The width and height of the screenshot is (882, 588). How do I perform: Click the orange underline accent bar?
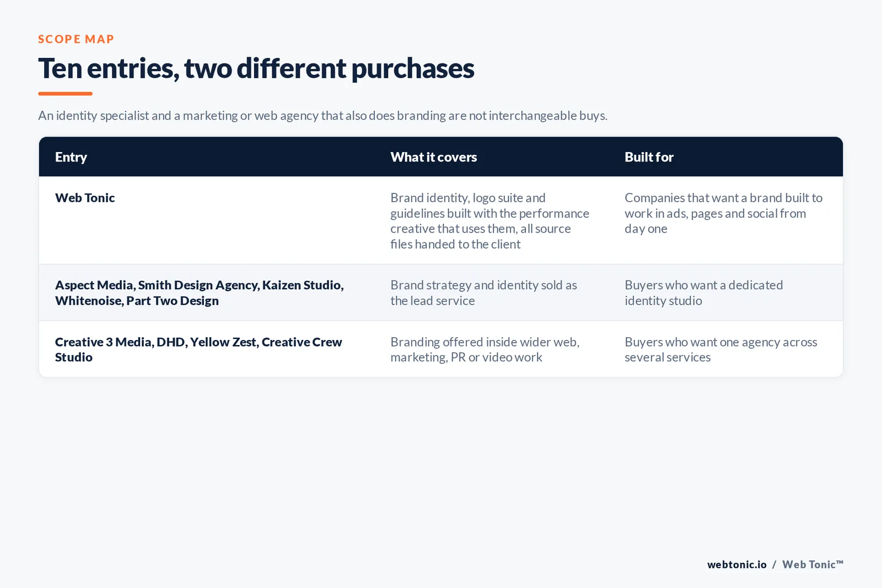[65, 94]
